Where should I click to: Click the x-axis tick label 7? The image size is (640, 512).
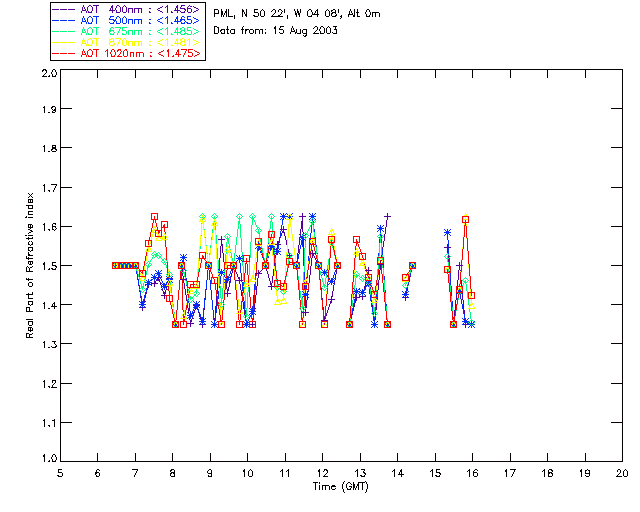point(135,473)
